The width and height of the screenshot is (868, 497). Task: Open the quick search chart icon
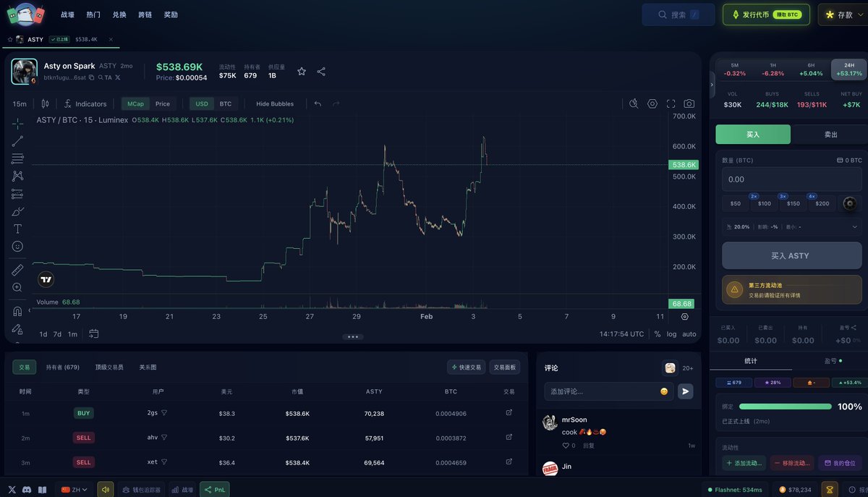[634, 103]
